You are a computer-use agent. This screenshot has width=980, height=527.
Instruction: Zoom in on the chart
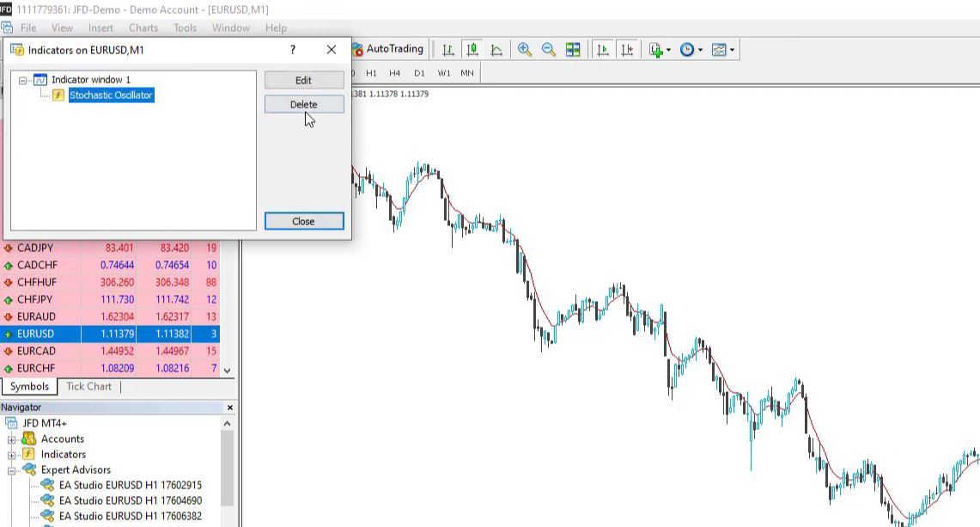click(x=525, y=49)
